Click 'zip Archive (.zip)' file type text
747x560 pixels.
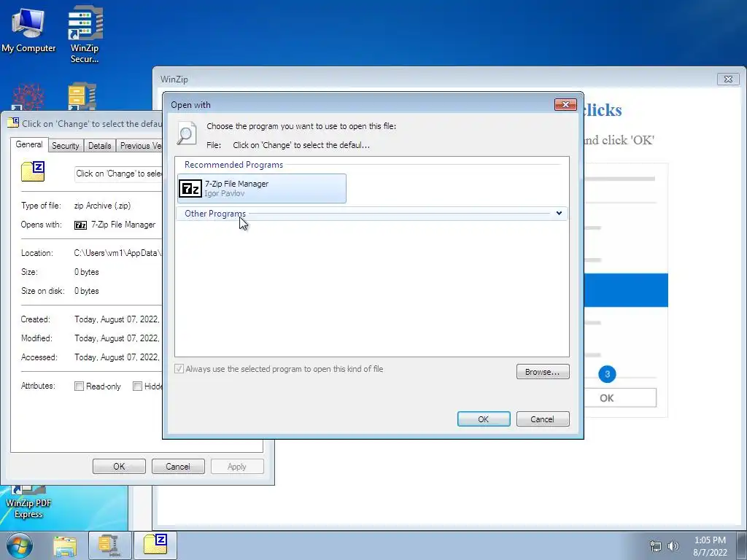[102, 206]
